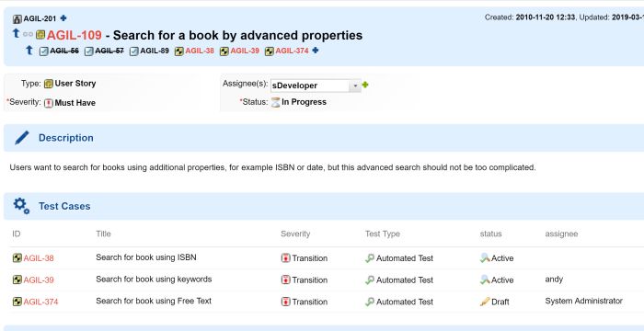Open the struck-through AGIL-56 linked item
The width and height of the screenshot is (644, 331).
64,51
